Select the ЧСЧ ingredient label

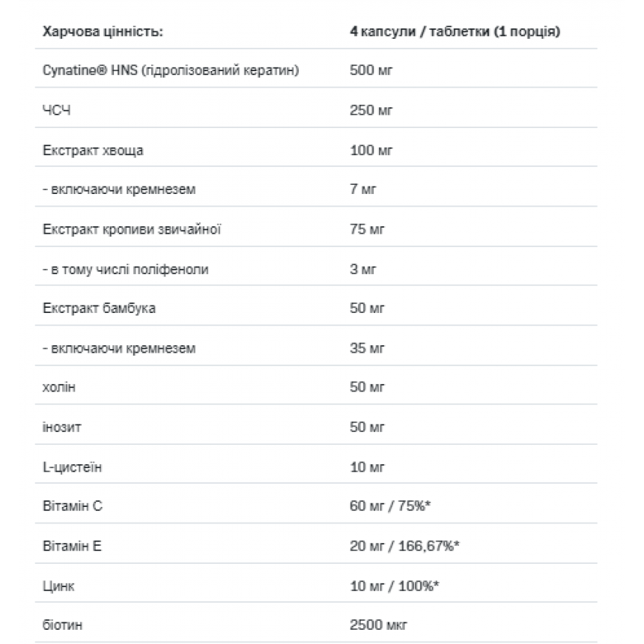pos(57,111)
